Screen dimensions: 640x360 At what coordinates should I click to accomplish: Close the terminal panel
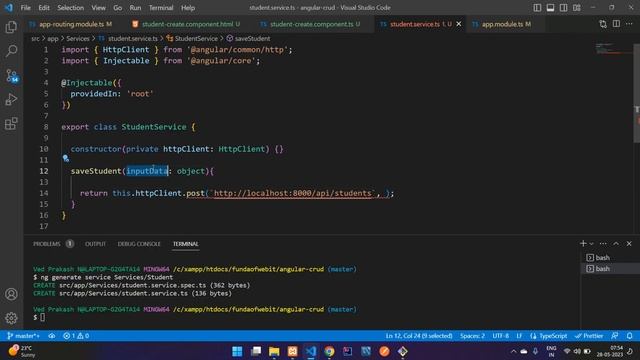tap(629, 243)
